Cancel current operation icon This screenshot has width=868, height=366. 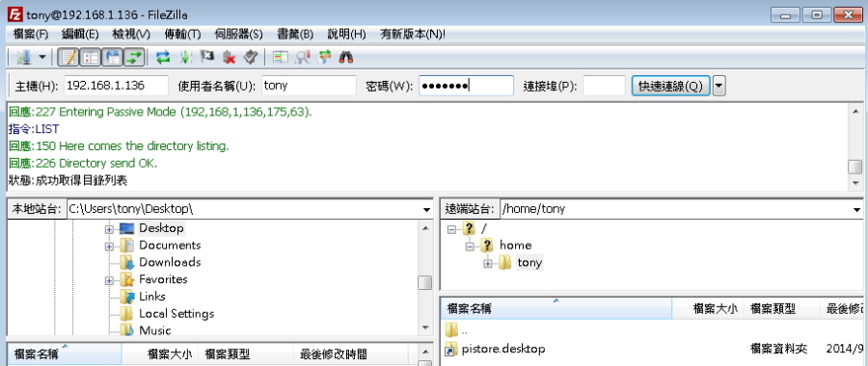pyautogui.click(x=207, y=57)
